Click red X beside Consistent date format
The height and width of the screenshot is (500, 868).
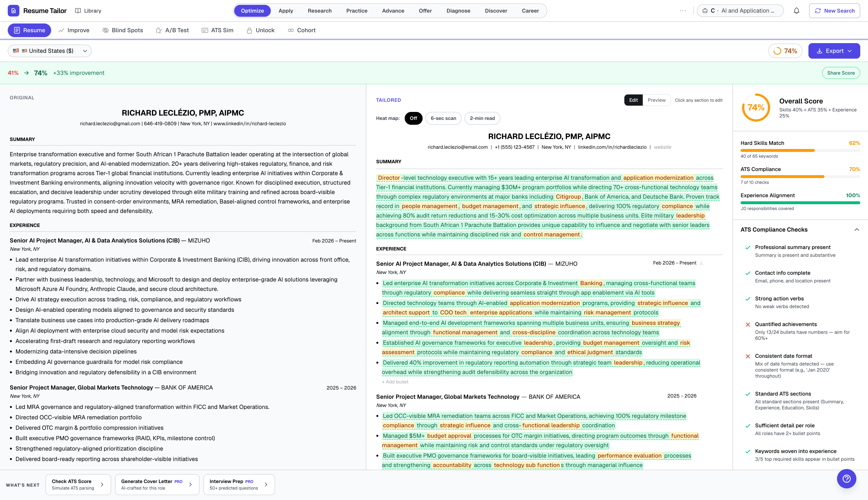[x=748, y=356]
